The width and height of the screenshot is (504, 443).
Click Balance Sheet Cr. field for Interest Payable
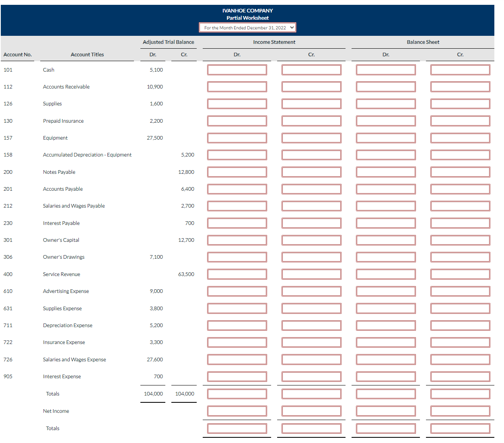tap(460, 223)
